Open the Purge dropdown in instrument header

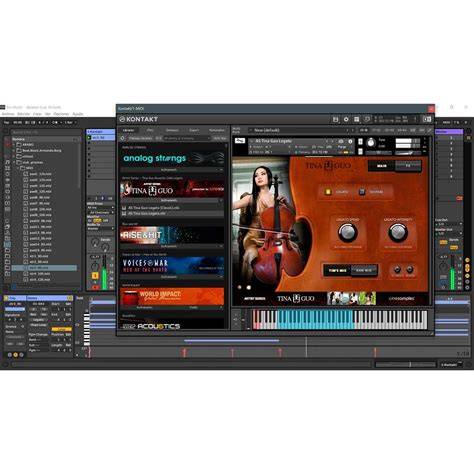[x=342, y=147]
